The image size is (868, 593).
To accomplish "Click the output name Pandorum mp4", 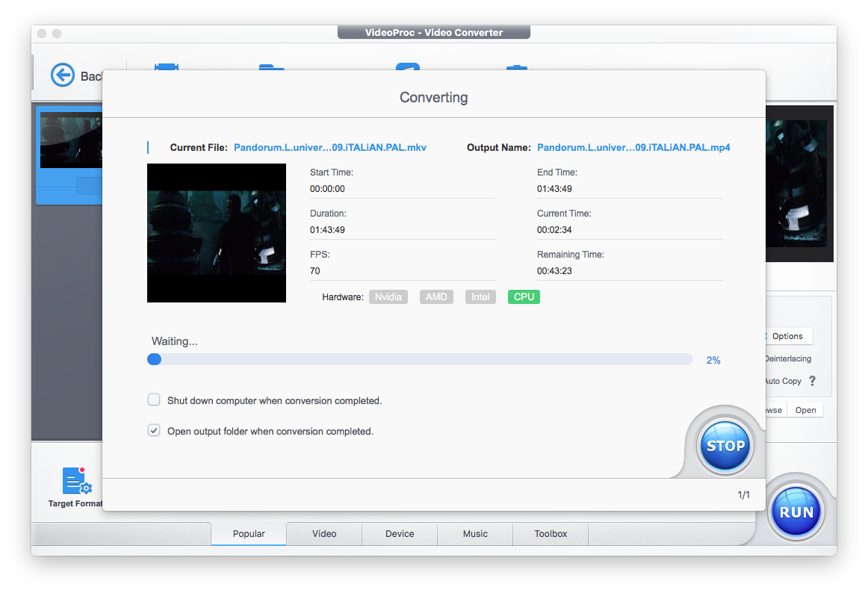I will (x=633, y=147).
